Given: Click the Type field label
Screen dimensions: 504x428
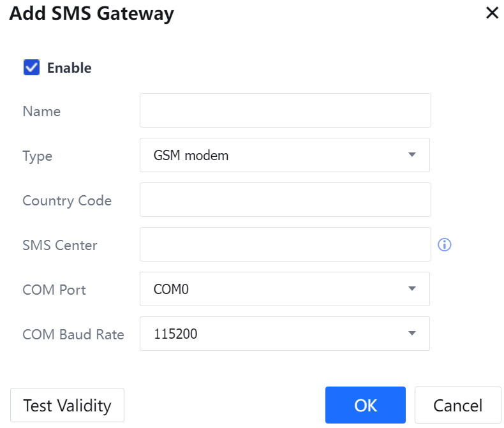Looking at the screenshot, I should [x=37, y=156].
